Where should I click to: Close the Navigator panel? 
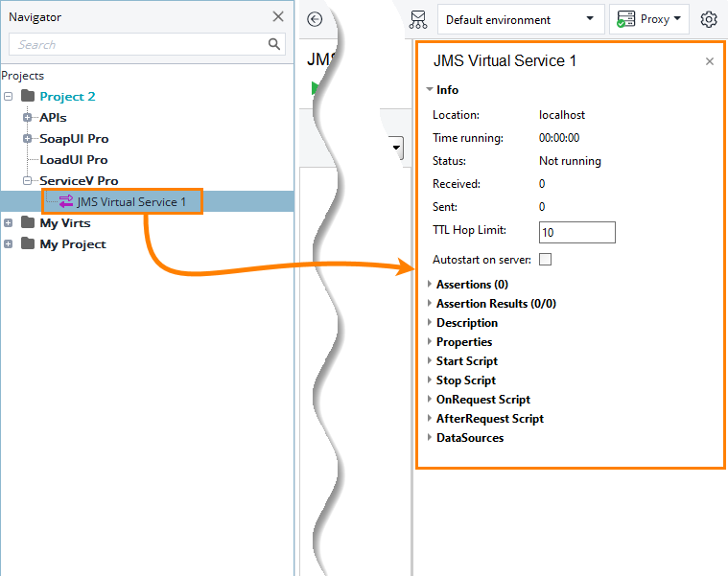coord(278,16)
